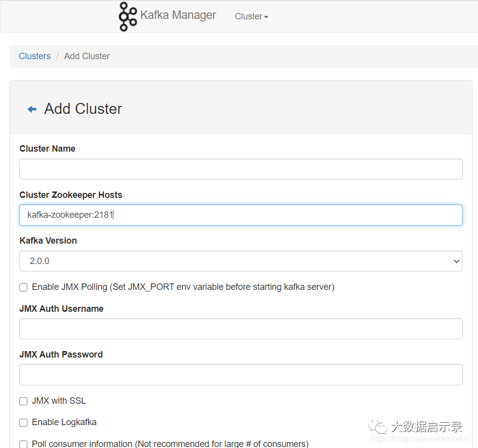Toggle the Enable Logkafka checkbox
Screen dimensions: 478x448
[23, 423]
